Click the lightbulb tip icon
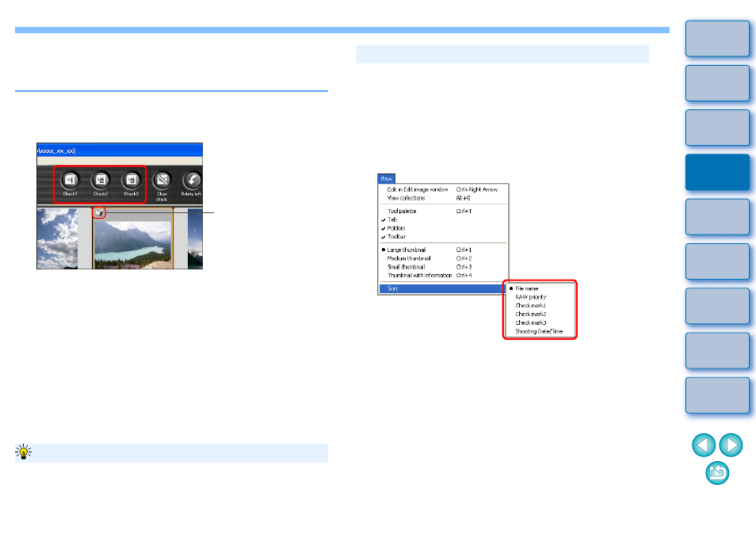 23,452
